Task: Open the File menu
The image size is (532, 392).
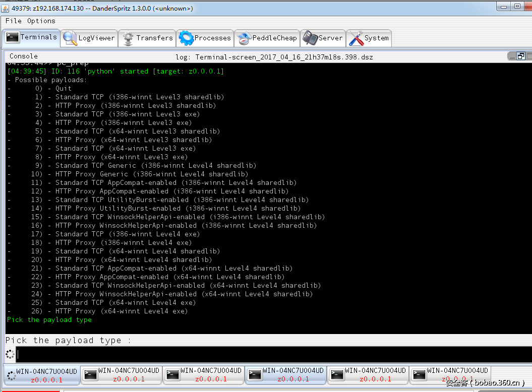Action: [13, 21]
